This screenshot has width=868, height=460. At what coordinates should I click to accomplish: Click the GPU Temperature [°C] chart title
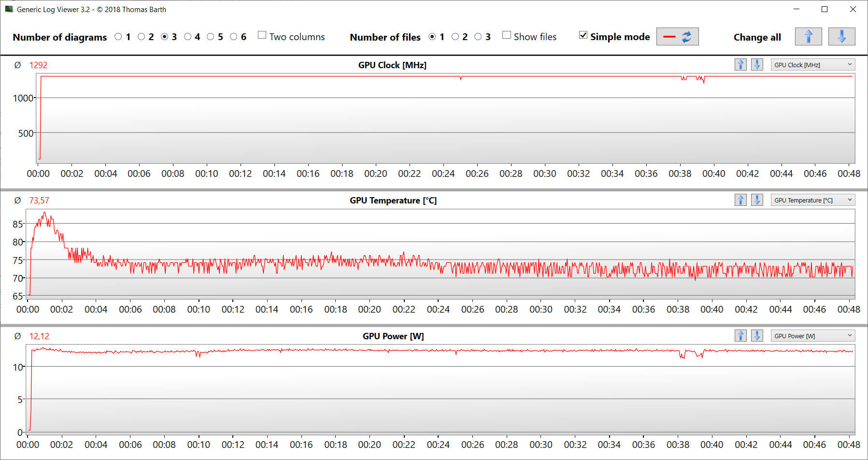(393, 201)
